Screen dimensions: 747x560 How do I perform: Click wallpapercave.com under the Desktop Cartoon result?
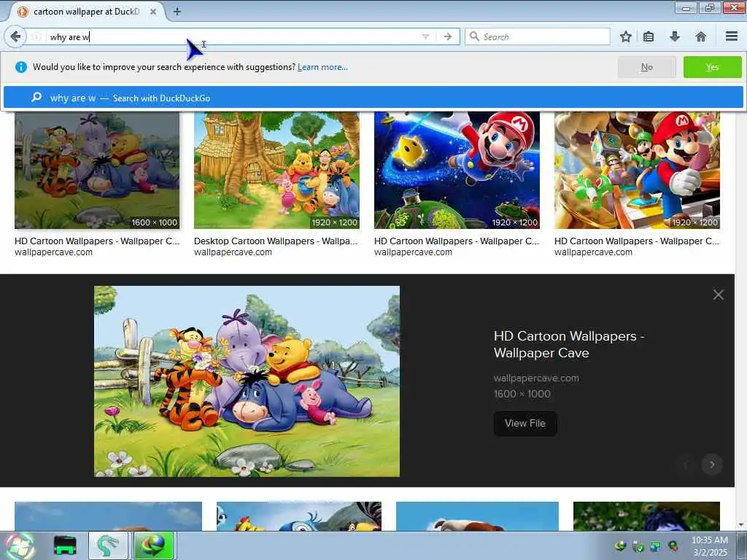(x=233, y=252)
